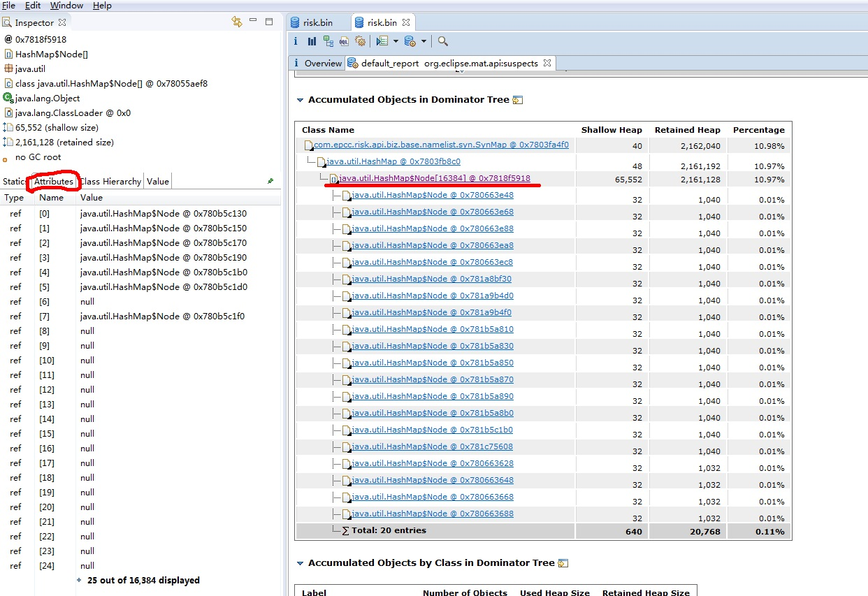Click the 'no GC root' entry in Inspector
Screen dimensions: 868x596
[x=38, y=157]
